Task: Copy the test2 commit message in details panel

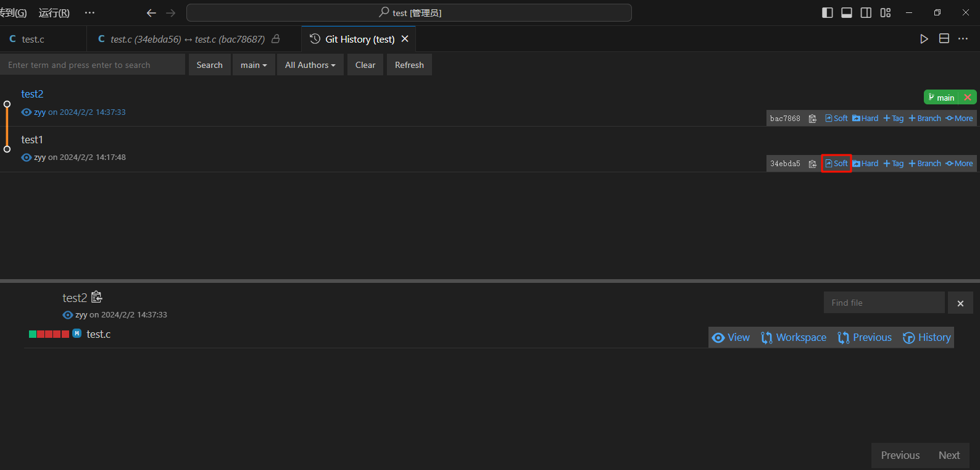Action: pyautogui.click(x=97, y=297)
